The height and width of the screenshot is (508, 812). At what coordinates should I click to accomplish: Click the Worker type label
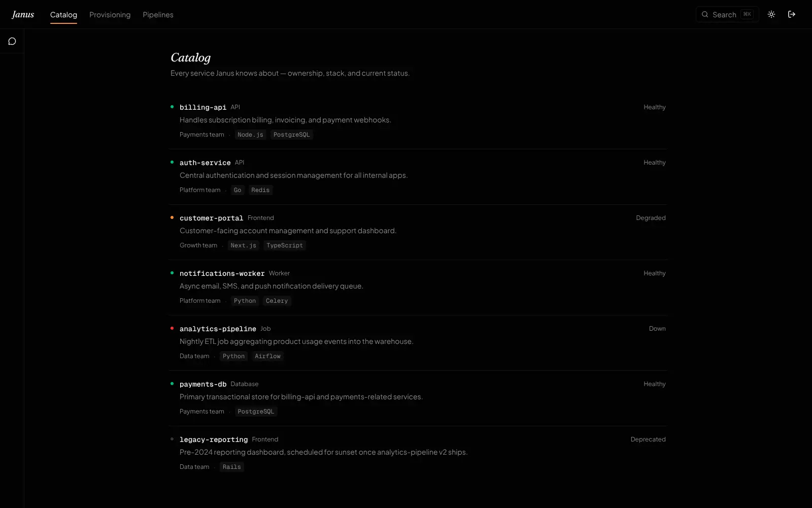tap(279, 273)
